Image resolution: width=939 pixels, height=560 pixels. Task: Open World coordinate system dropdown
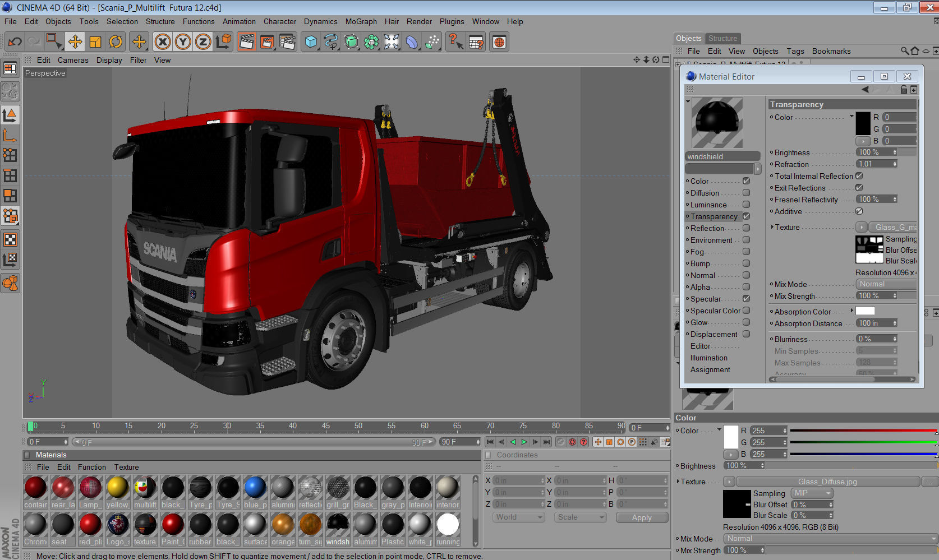[x=519, y=517]
